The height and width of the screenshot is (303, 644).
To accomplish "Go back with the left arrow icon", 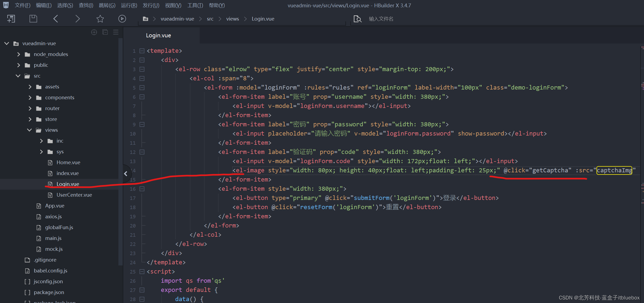I will (x=56, y=19).
